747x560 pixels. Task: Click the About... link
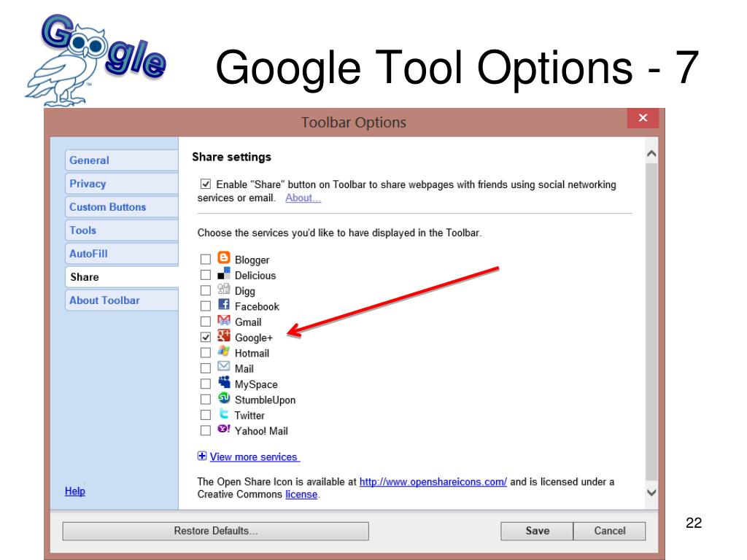pyautogui.click(x=303, y=198)
